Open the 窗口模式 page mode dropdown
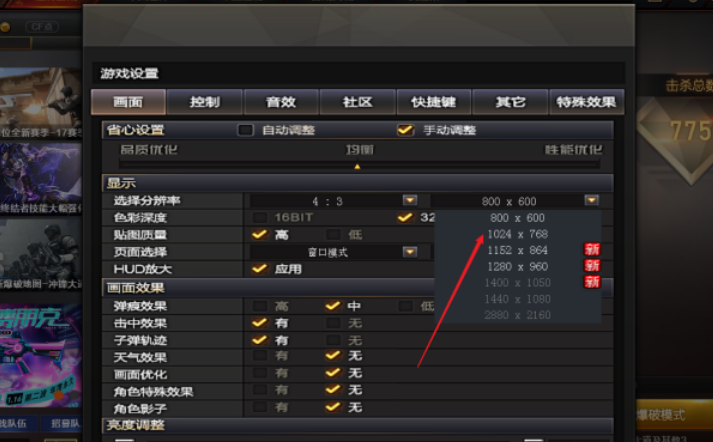Viewport: 713px width, 442px height. (x=410, y=251)
